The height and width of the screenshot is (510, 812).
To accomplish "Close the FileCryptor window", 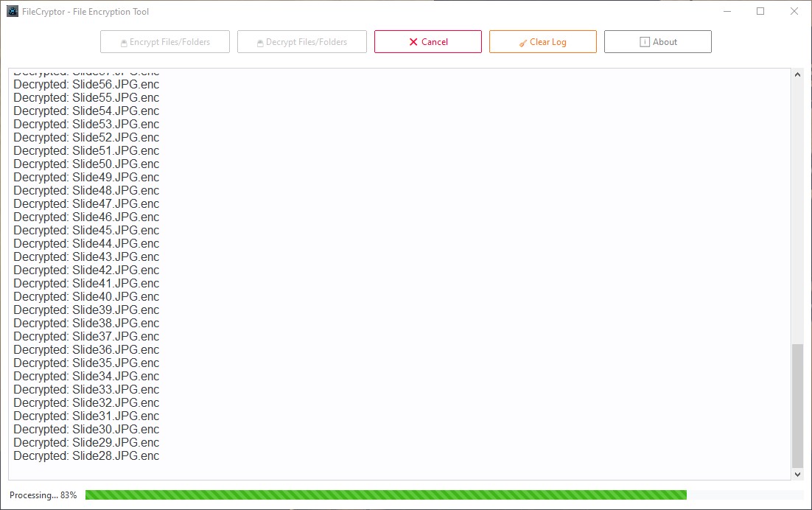I will coord(794,11).
